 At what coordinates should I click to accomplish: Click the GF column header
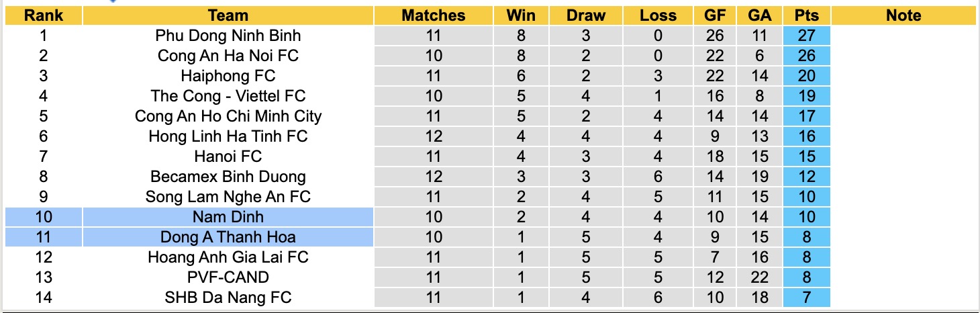(x=715, y=15)
